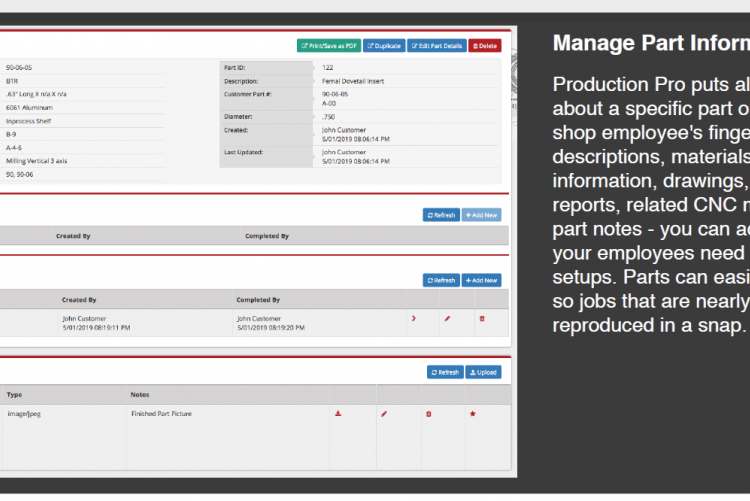Screen dimensions: 750x501
Task: Star the Finished Part Picture file
Action: coord(473,413)
